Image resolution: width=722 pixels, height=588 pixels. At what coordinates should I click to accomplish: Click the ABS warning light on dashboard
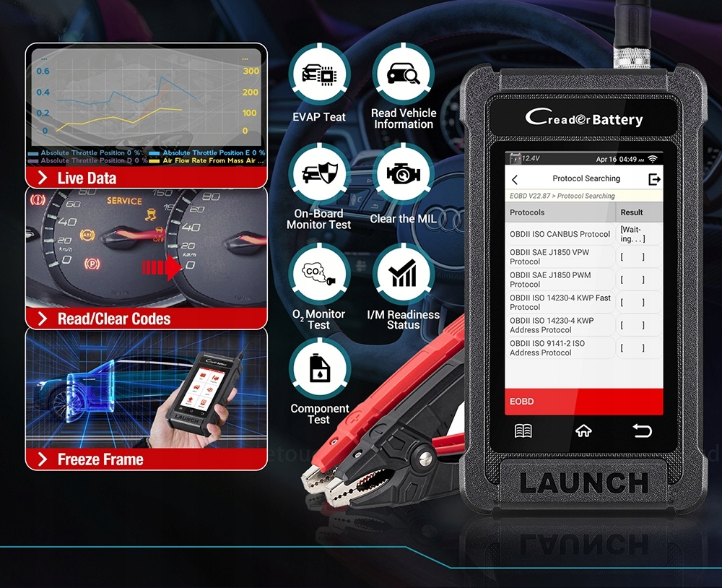[87, 235]
